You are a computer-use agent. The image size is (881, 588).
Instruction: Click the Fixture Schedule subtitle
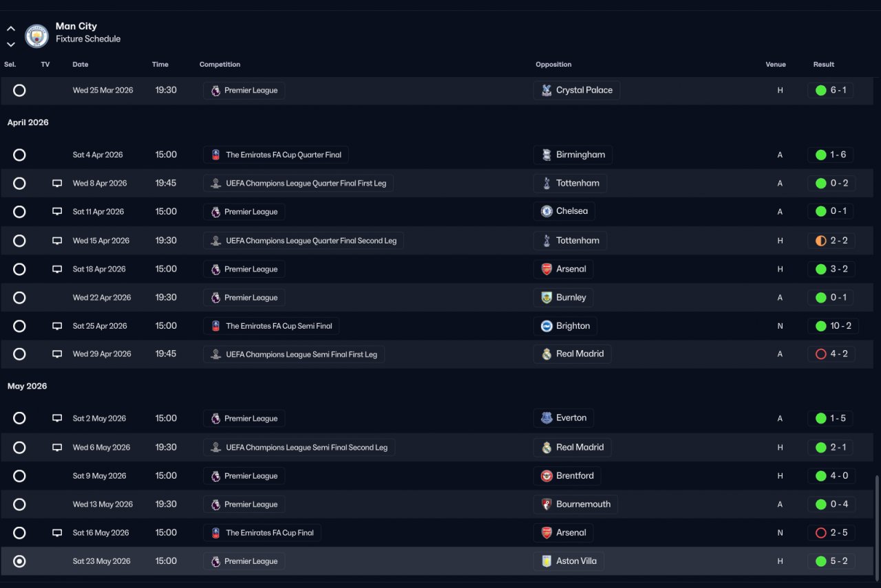[x=88, y=39]
